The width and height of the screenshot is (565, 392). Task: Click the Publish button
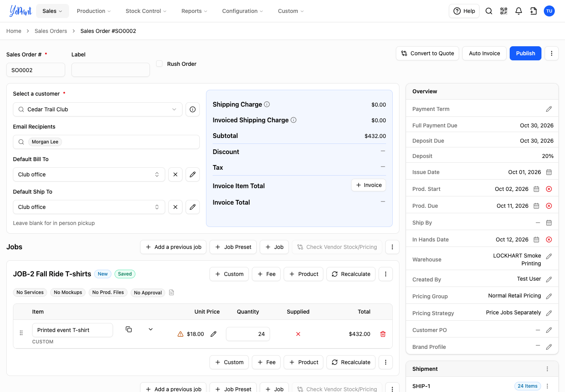[x=525, y=53]
